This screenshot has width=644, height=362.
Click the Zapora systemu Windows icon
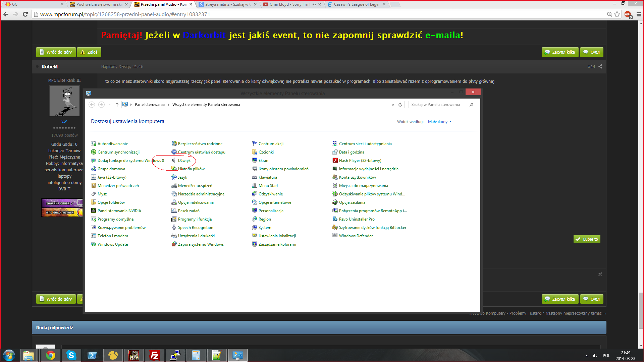[174, 244]
